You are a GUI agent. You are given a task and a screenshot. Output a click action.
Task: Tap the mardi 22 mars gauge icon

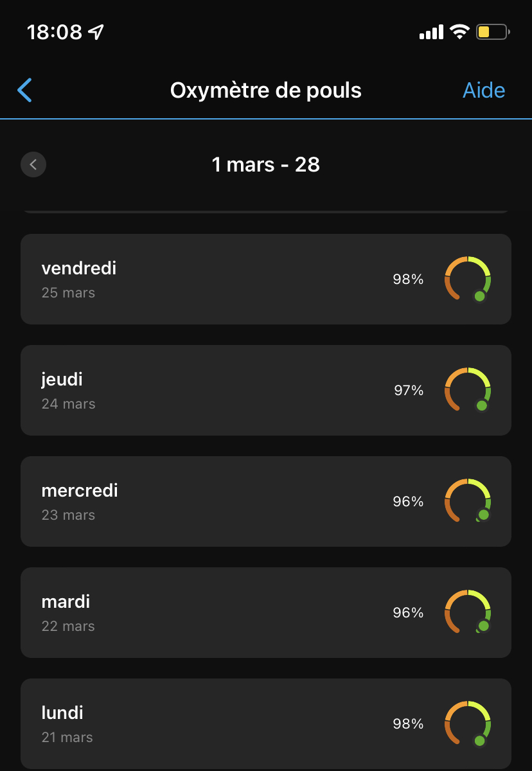pyautogui.click(x=468, y=612)
